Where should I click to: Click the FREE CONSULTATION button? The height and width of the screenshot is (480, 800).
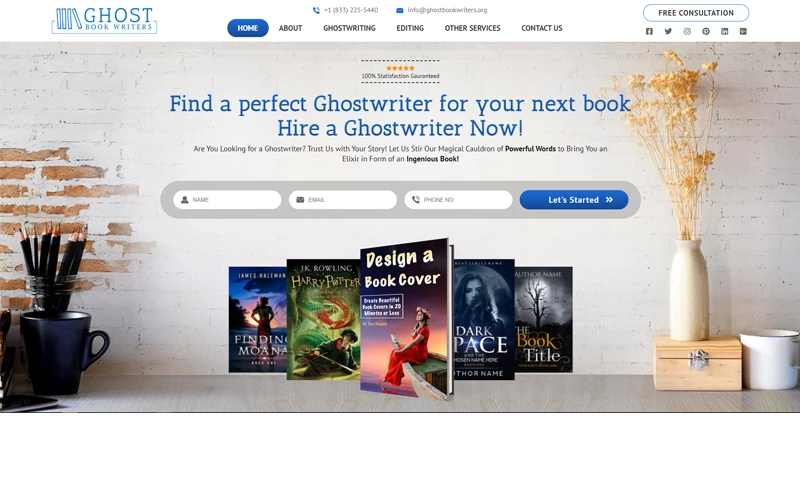click(696, 13)
